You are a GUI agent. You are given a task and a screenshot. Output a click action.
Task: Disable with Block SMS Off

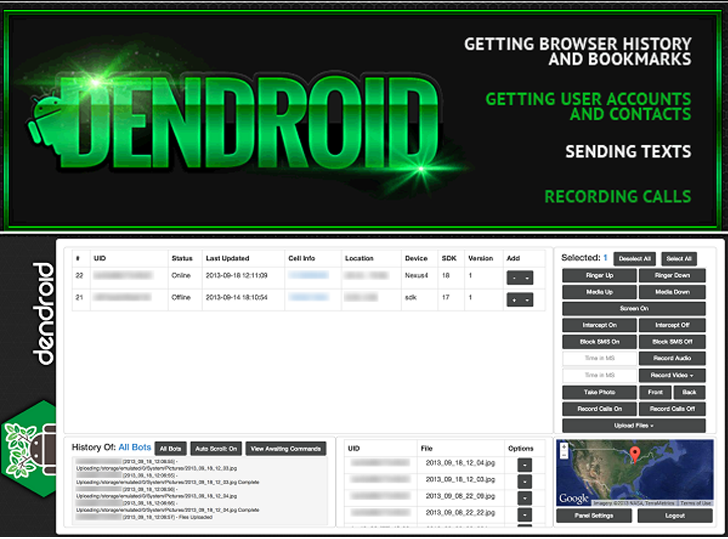tap(672, 342)
